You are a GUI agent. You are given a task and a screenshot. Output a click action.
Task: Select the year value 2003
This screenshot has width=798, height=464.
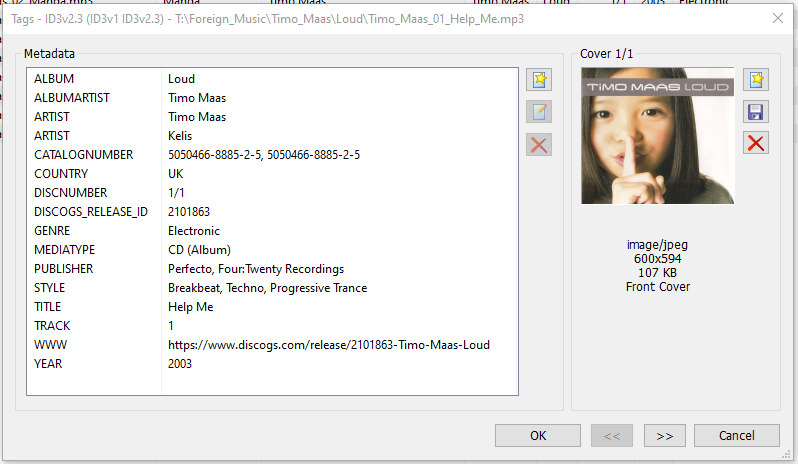pos(180,364)
